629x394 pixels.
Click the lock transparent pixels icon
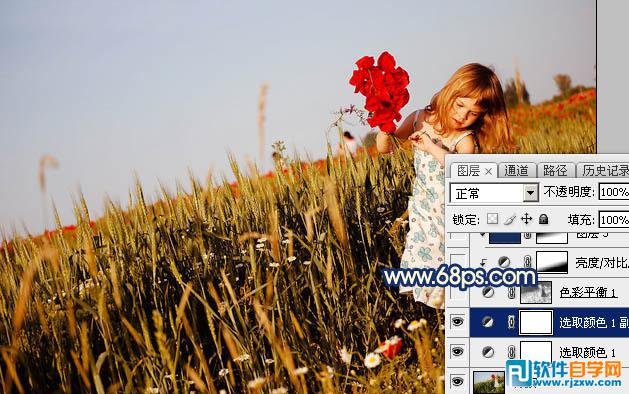(492, 219)
